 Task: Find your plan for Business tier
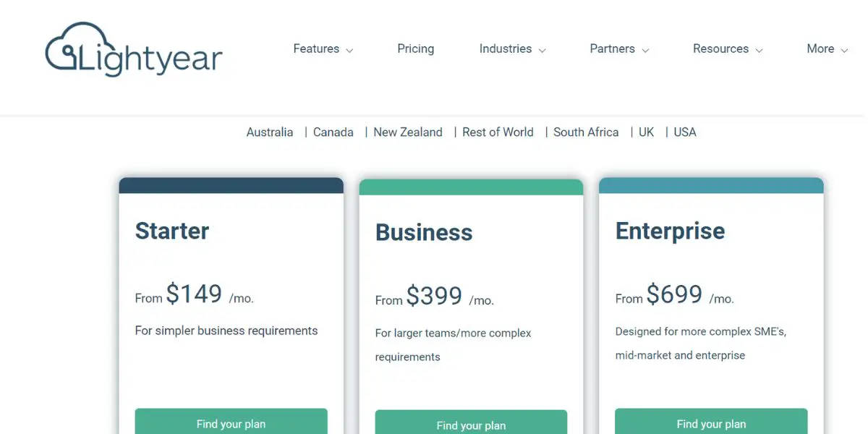pos(471,424)
